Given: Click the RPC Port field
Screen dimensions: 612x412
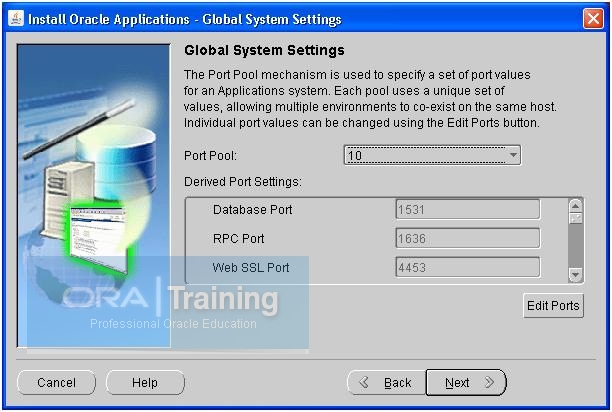Looking at the screenshot, I should (x=468, y=238).
